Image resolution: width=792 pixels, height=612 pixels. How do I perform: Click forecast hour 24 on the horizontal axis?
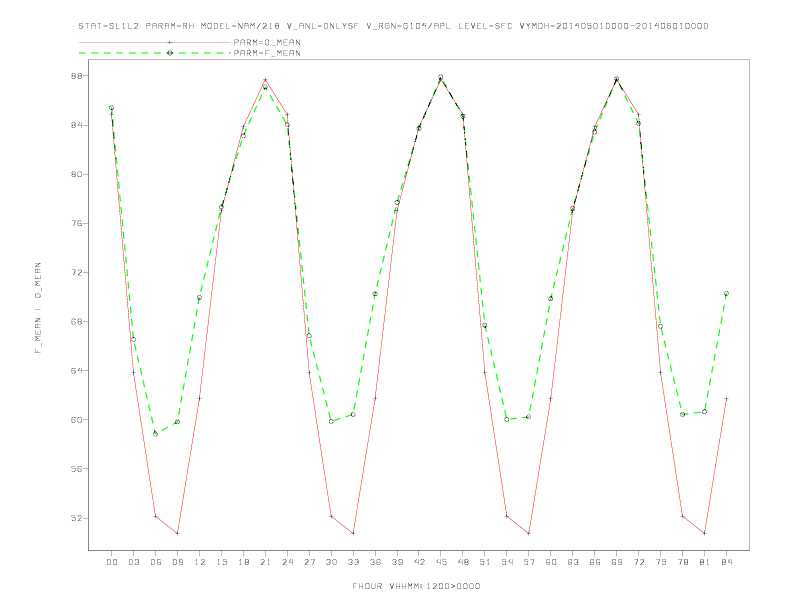coord(287,562)
